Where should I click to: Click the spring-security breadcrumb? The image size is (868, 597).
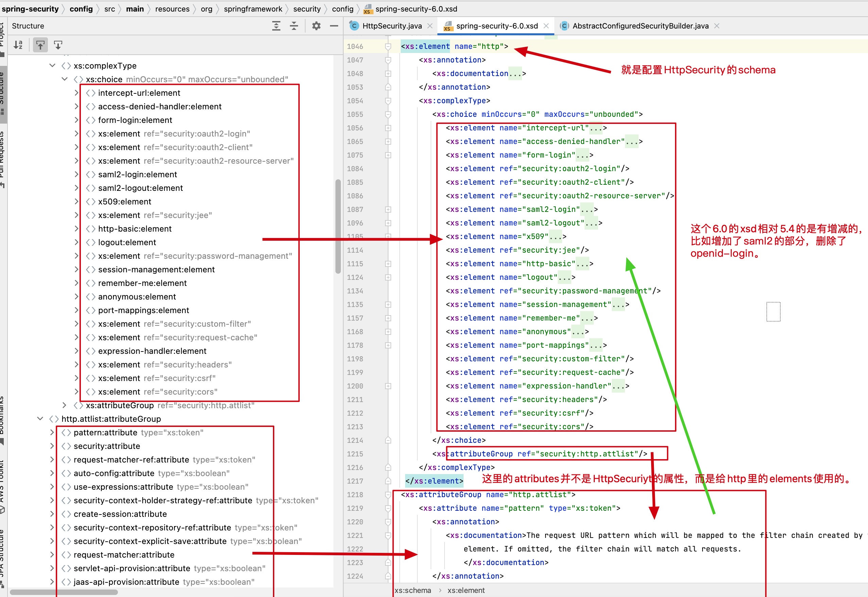point(30,8)
